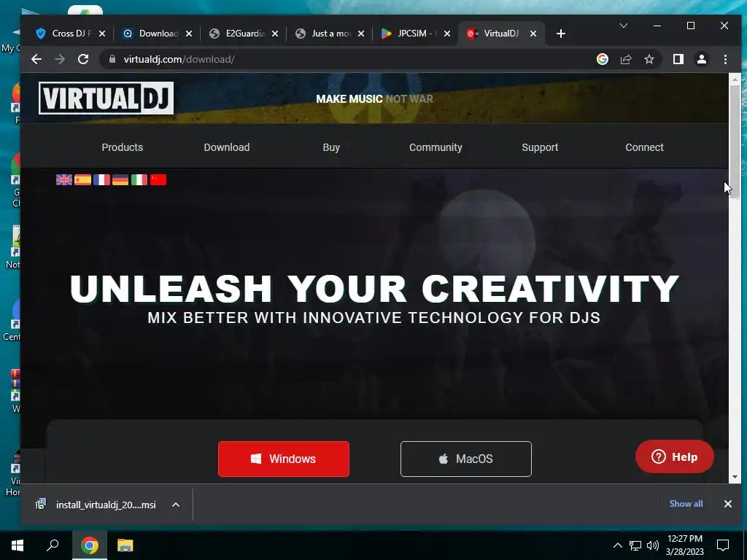Open Chrome's tab search chevron

pos(623,26)
